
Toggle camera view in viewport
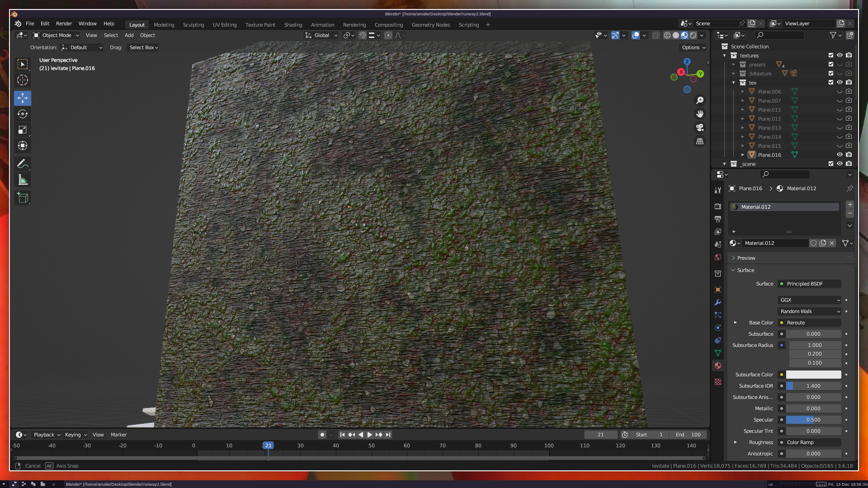(700, 127)
